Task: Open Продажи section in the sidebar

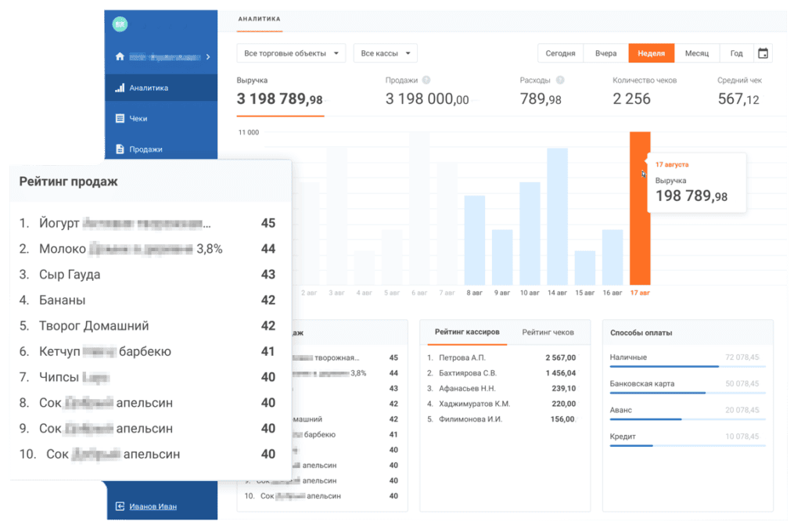Action: [x=161, y=149]
